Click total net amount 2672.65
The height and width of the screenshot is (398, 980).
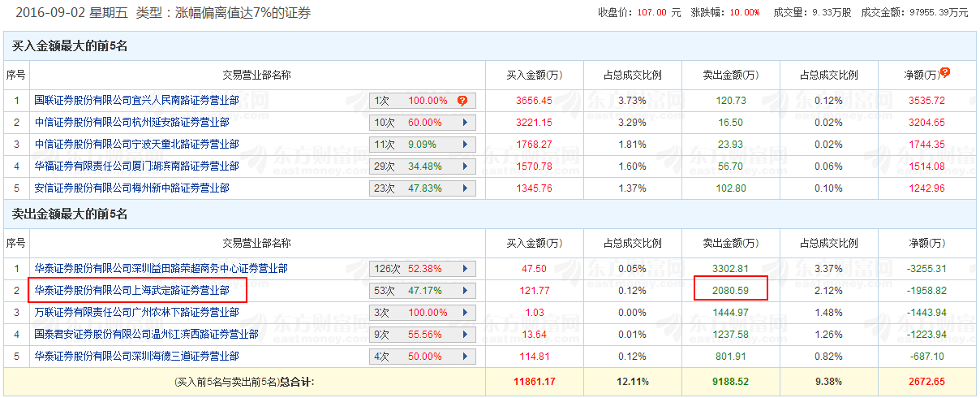[x=926, y=381]
